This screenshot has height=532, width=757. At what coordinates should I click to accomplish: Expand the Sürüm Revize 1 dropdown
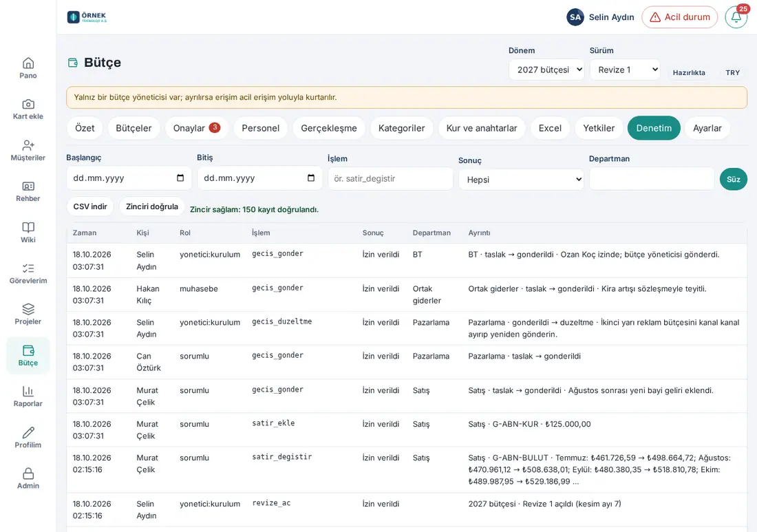[x=625, y=70]
